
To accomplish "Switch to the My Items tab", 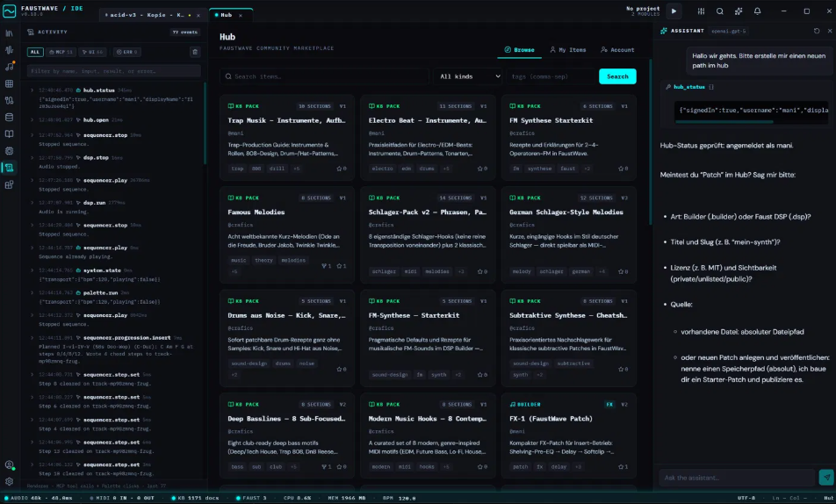I will (x=568, y=49).
